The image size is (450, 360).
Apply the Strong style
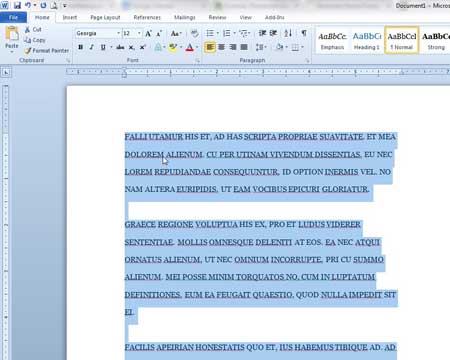436,40
